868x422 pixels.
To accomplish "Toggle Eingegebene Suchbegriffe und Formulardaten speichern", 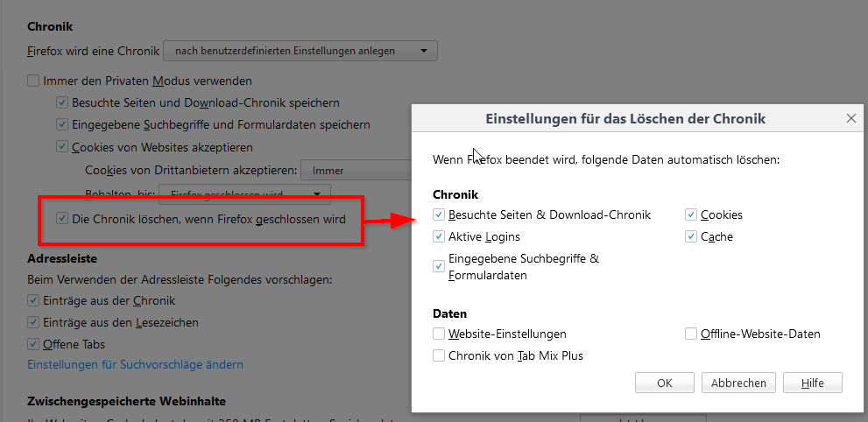I will [62, 125].
